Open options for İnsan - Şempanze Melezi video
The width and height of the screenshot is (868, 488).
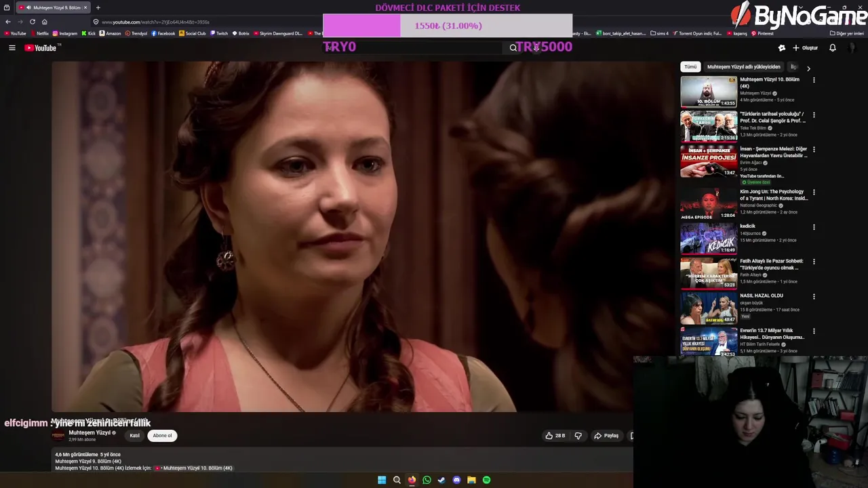[x=814, y=149]
